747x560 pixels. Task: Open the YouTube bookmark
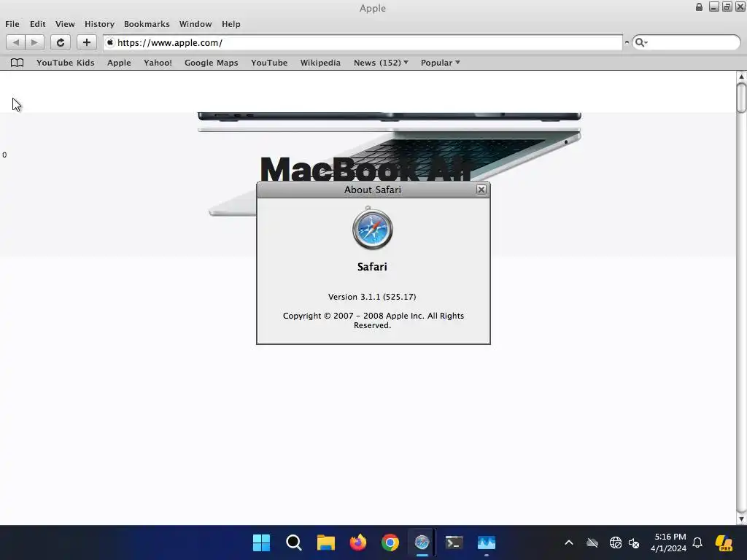pyautogui.click(x=269, y=63)
